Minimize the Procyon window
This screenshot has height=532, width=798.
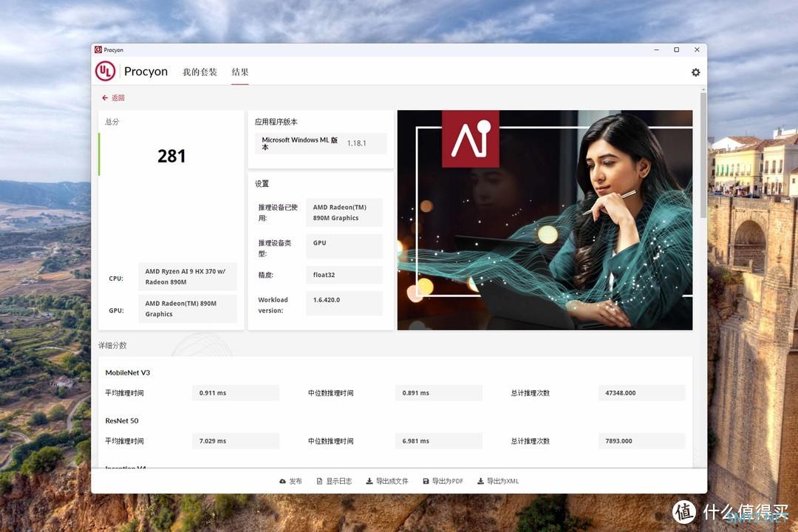point(657,50)
